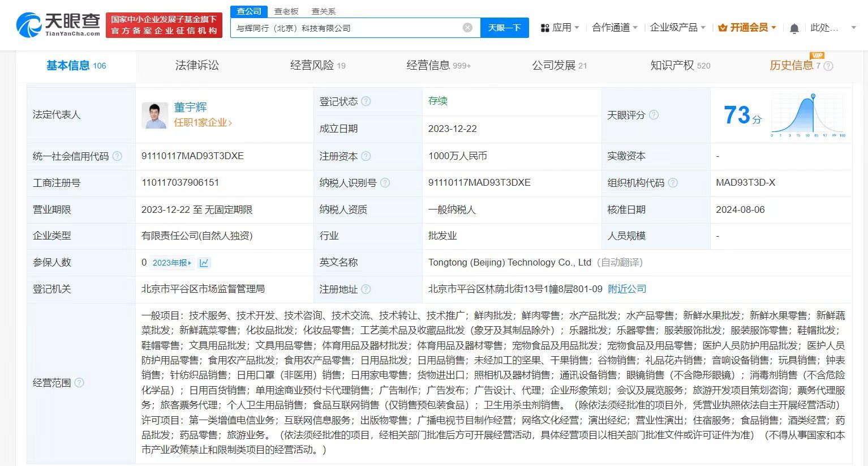The height and width of the screenshot is (466, 868).
Task: Open the 附近公司 link in registered address
Action: pyautogui.click(x=626, y=289)
